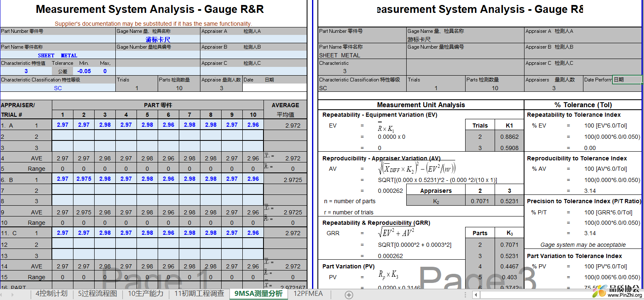Viewport: 644px width, 300px height.
Task: Select the blue SHEET METAL part name cell
Action: [x=58, y=55]
